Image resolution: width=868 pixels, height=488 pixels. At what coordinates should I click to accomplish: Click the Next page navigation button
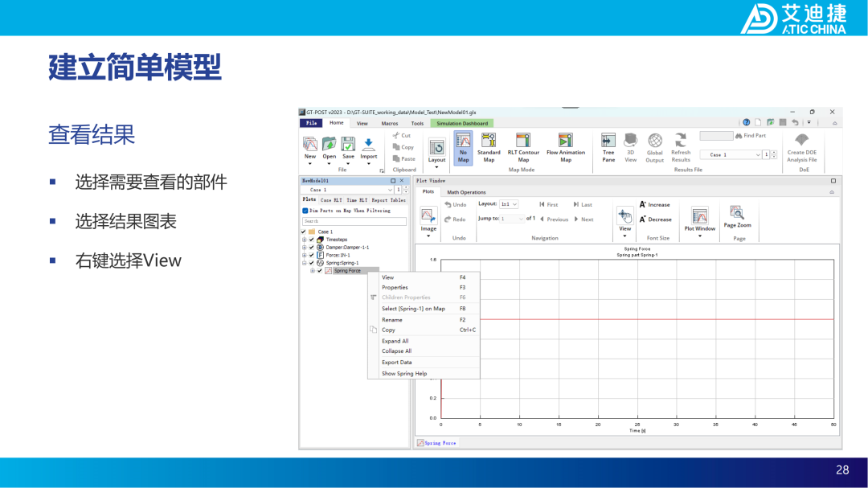point(583,219)
